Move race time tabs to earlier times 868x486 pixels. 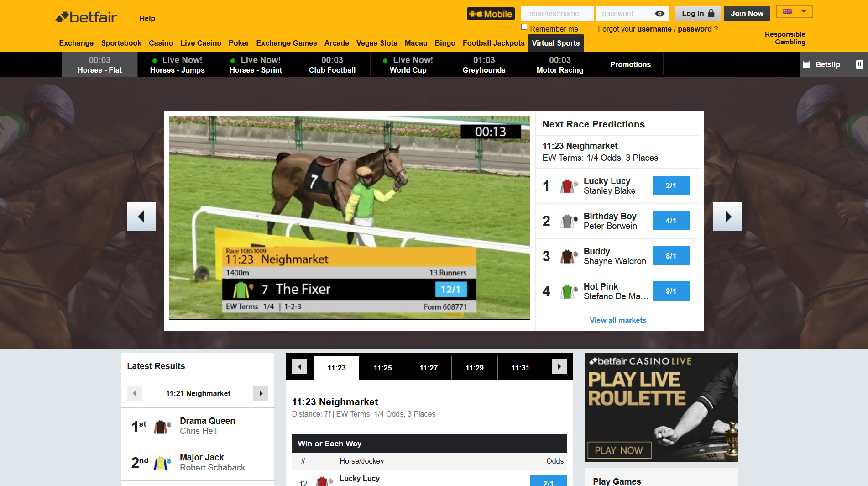pyautogui.click(x=299, y=366)
